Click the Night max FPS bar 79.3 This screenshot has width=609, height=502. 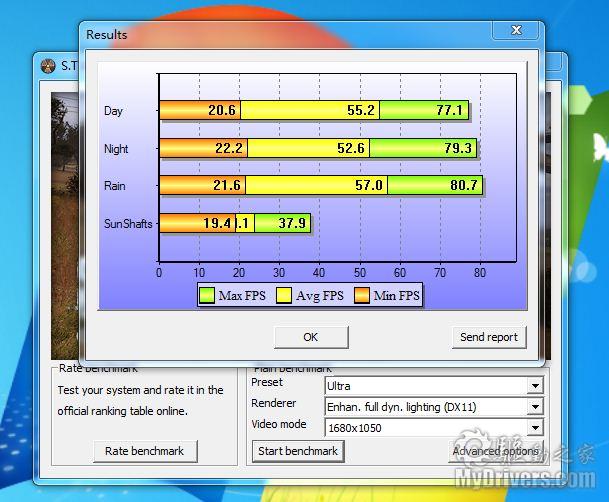pyautogui.click(x=423, y=148)
